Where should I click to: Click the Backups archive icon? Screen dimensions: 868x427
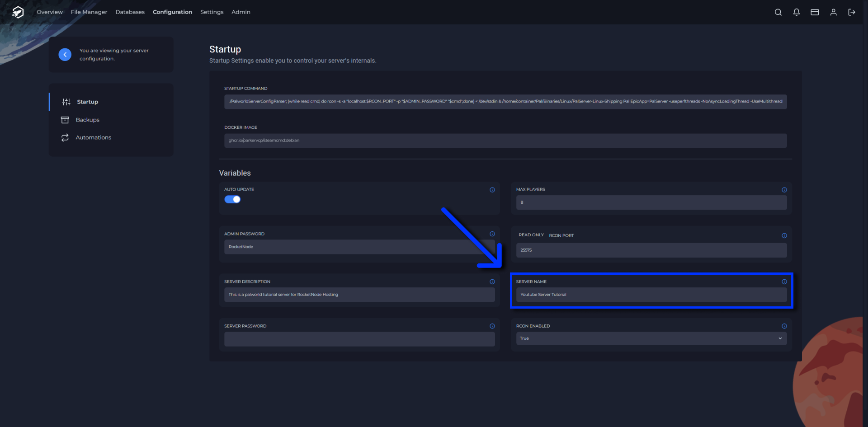[66, 120]
